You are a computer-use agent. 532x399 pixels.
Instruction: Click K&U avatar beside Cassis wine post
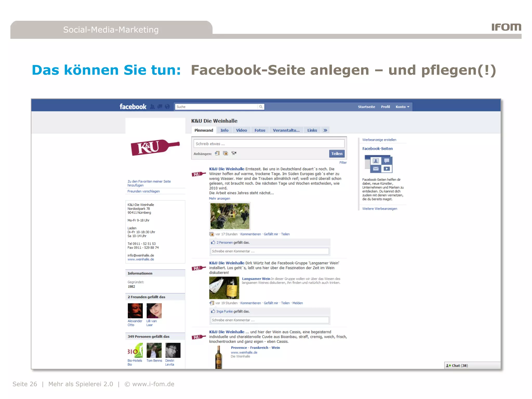coord(199,337)
